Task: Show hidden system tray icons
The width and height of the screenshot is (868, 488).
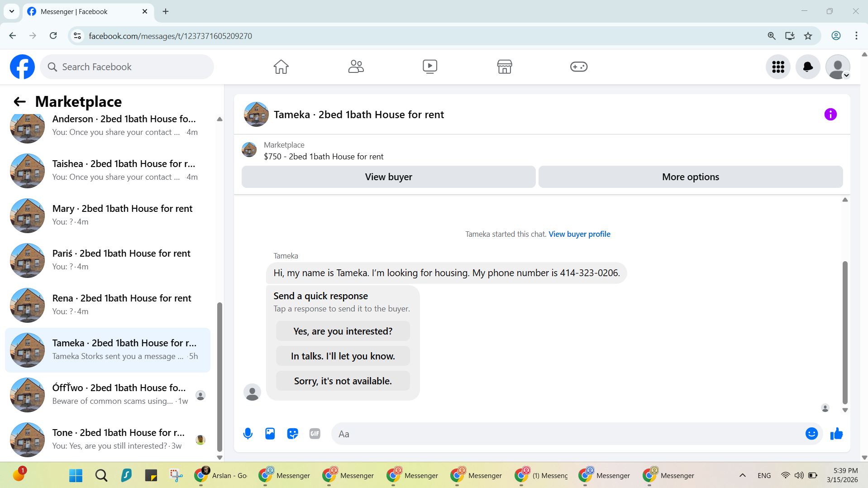Action: point(742,475)
